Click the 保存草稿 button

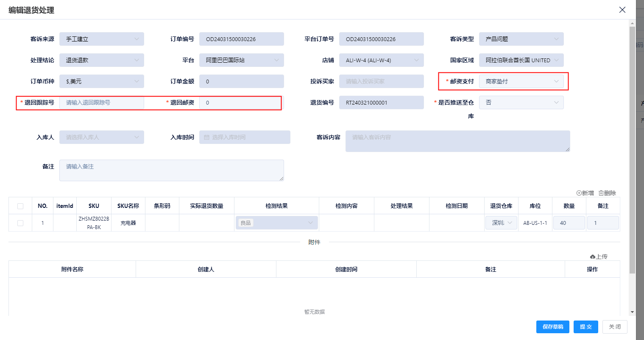coord(552,327)
